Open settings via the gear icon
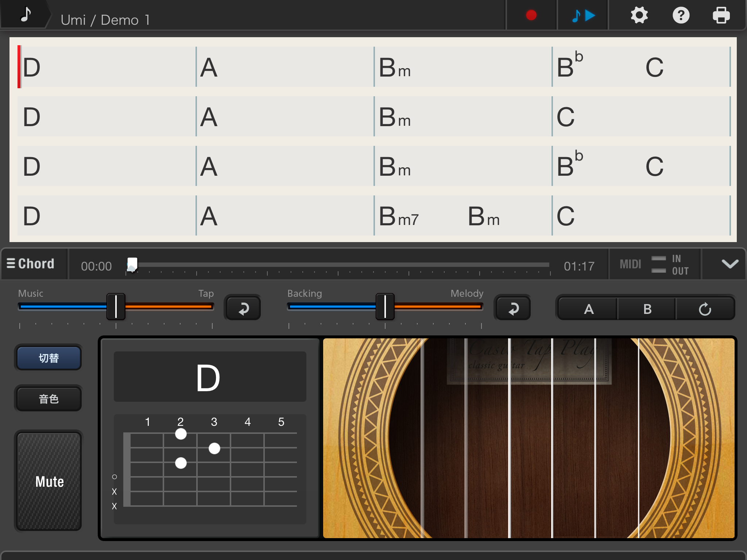747x560 pixels. click(639, 15)
